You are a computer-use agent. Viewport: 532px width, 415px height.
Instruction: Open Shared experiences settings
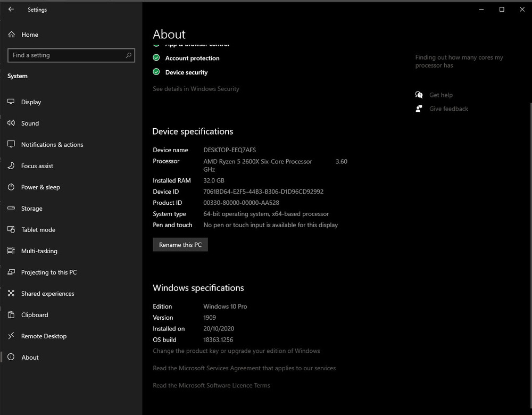point(47,293)
